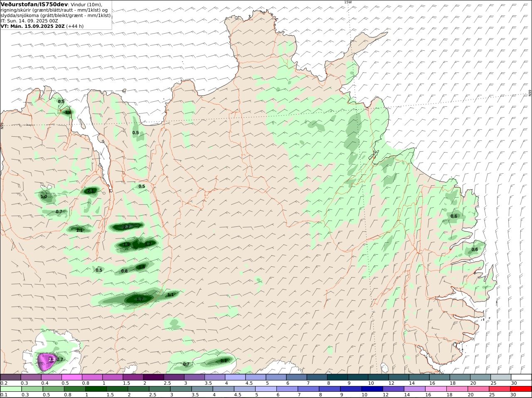Click the Veðurstofan/IS750dev title

click(34, 4)
